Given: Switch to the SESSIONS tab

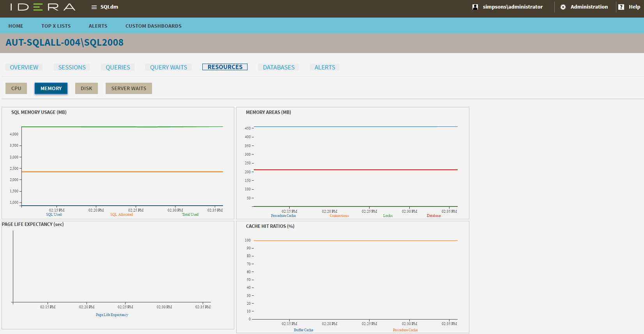Looking at the screenshot, I should coord(72,68).
